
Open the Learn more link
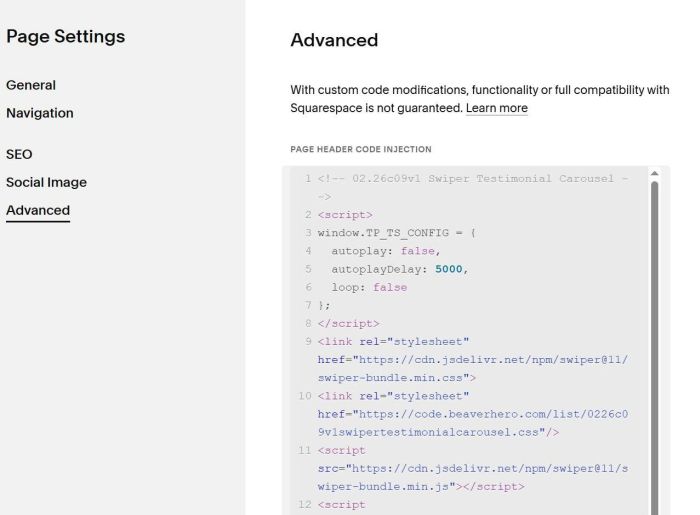(x=496, y=108)
